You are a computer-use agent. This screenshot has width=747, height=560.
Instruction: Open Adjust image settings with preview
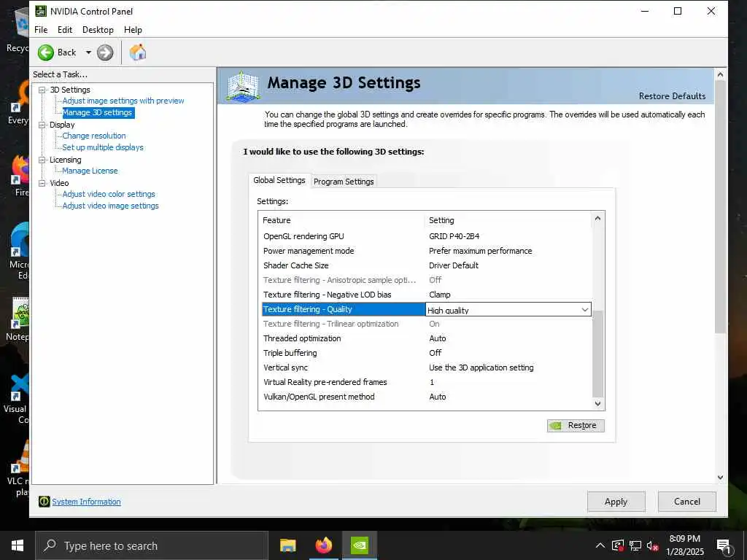pyautogui.click(x=123, y=101)
